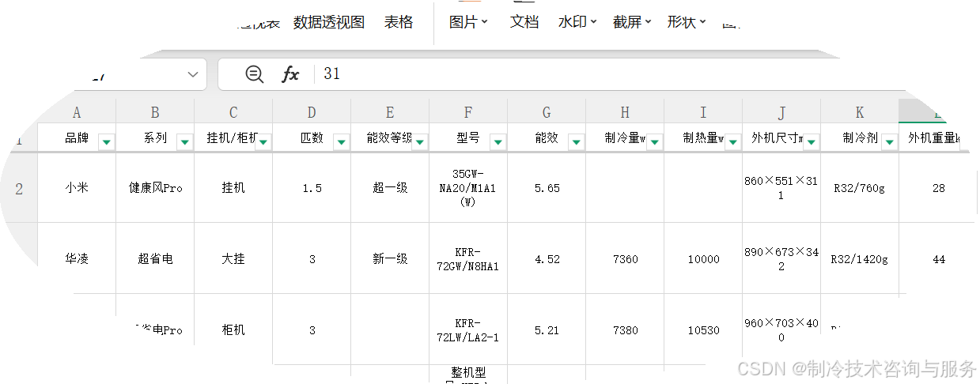
Task: Select column A header
Action: [x=77, y=112]
